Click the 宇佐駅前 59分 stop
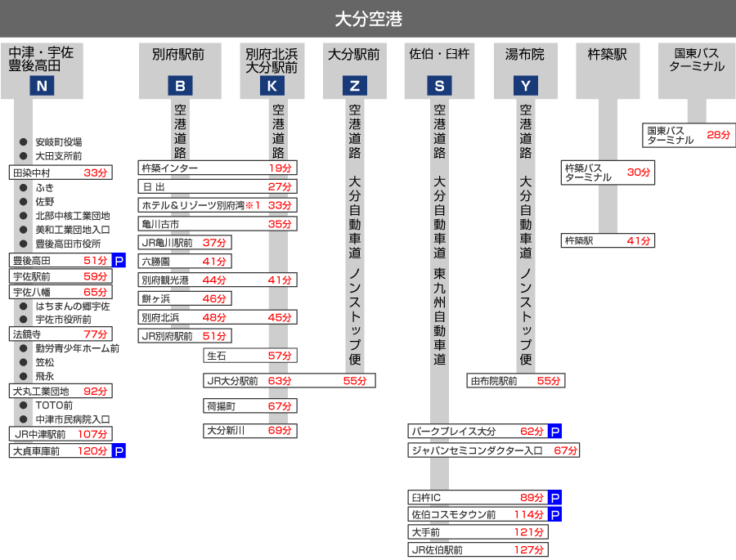Screen dimensions: 736x560 click(61, 276)
